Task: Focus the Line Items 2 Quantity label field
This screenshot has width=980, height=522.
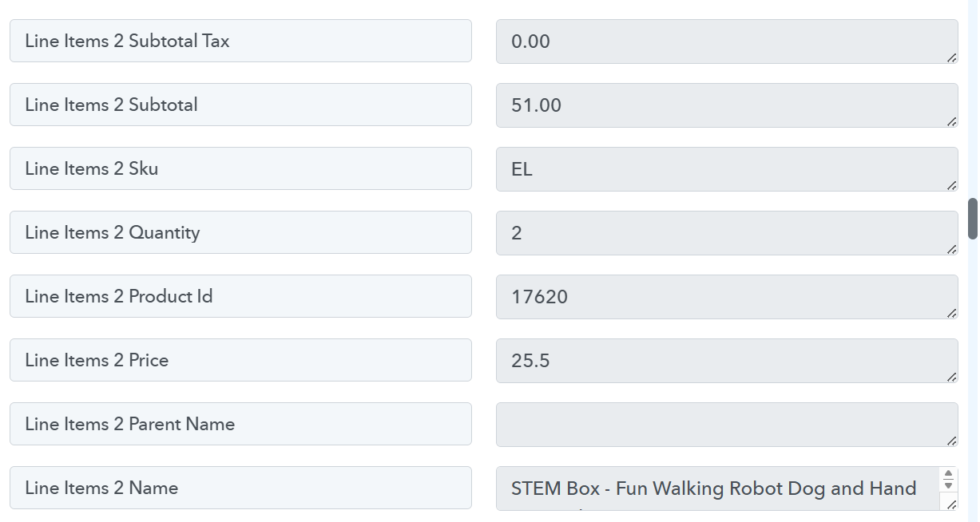Action: pyautogui.click(x=240, y=232)
